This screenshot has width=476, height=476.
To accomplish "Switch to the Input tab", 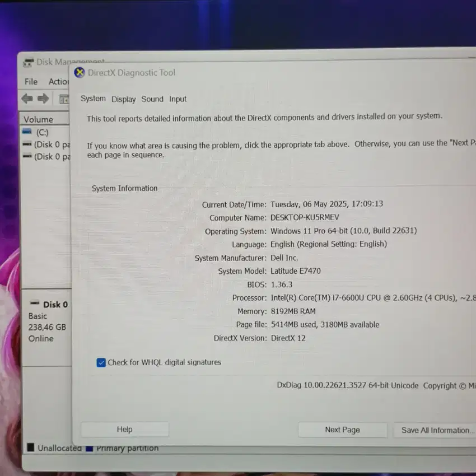I will 178,99.
